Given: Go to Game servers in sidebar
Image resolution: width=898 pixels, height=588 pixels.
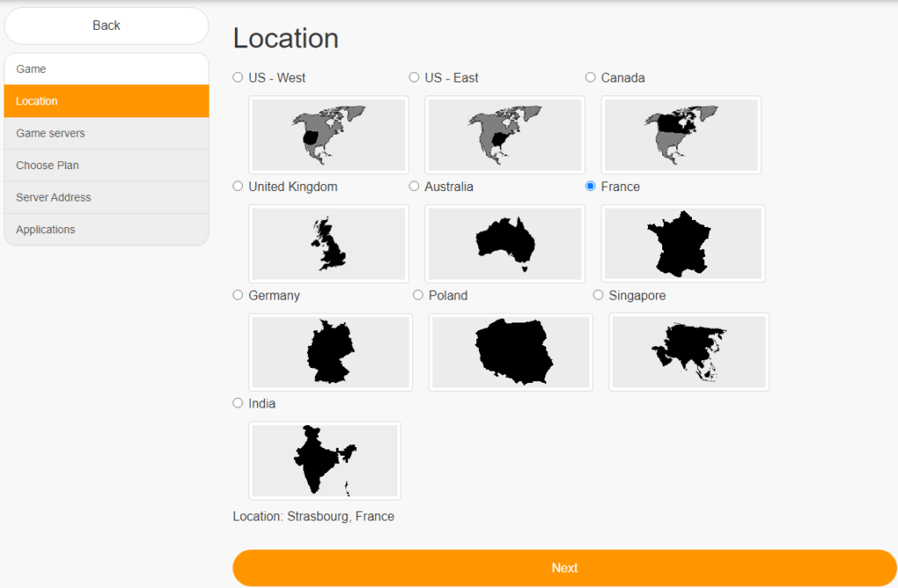Looking at the screenshot, I should tap(106, 133).
